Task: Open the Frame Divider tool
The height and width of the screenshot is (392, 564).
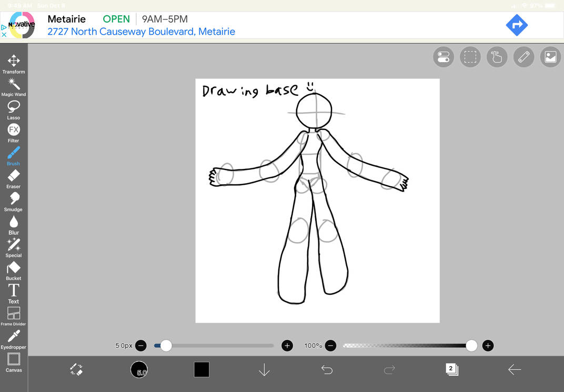Action: (x=13, y=316)
